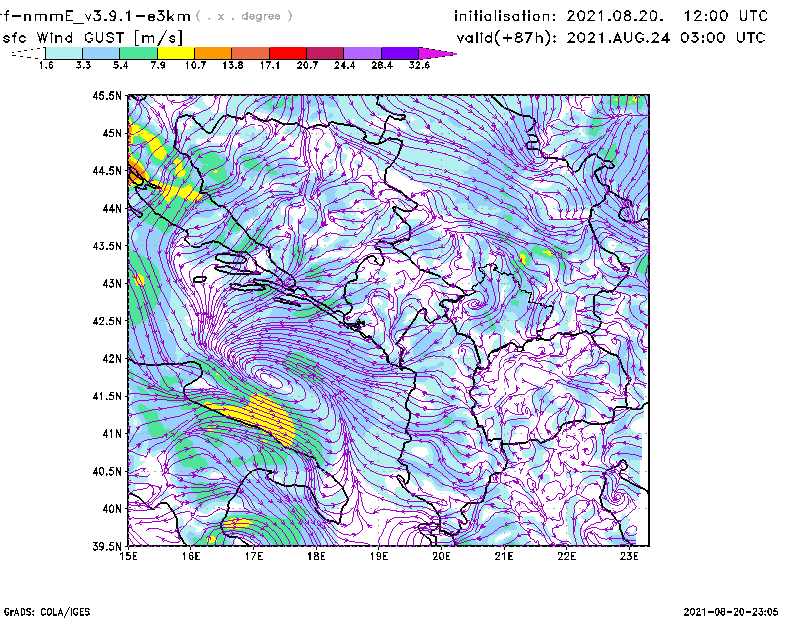Click the "42N" latitude label
Screen dimensions: 800x618
(112, 359)
